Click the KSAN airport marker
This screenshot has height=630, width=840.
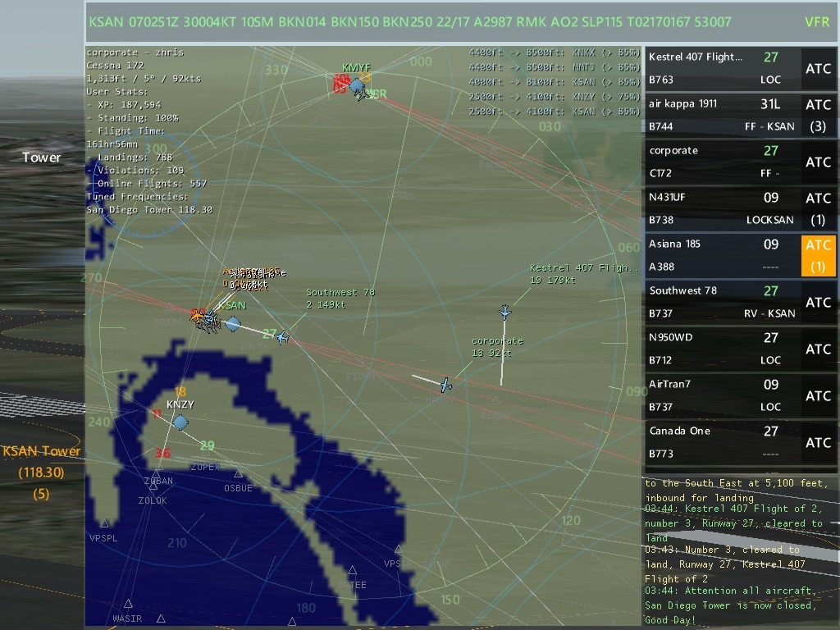point(233,323)
